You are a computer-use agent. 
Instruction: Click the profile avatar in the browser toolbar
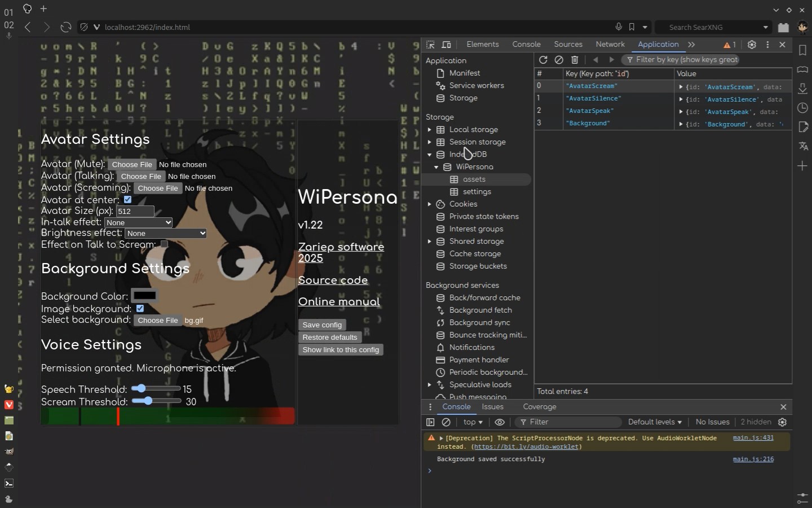tap(802, 27)
